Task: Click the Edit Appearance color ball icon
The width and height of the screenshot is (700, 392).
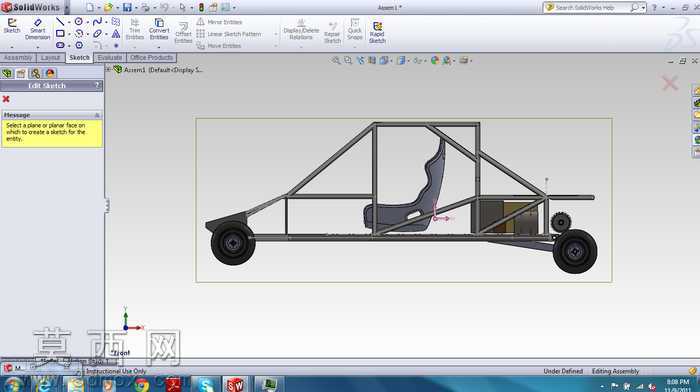Action: (x=434, y=60)
